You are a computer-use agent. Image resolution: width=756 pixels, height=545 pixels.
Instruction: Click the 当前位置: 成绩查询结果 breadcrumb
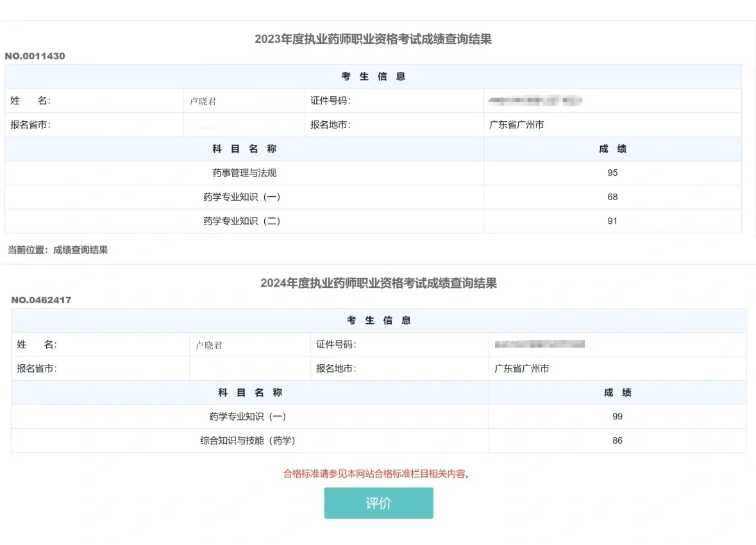pos(56,249)
